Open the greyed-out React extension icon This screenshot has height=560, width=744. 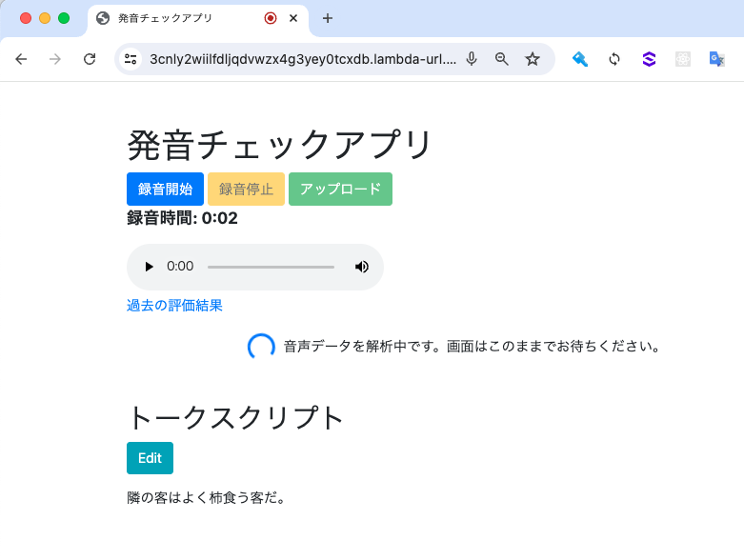(683, 59)
